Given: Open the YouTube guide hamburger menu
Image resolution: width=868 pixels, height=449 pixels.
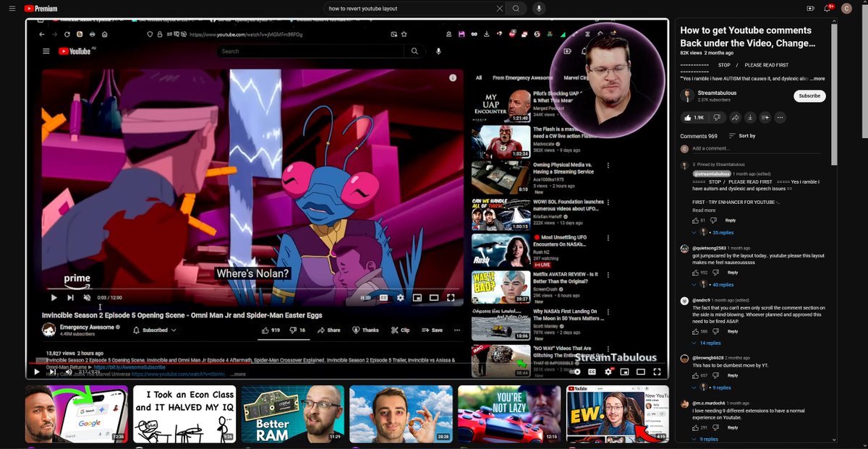Looking at the screenshot, I should [12, 9].
